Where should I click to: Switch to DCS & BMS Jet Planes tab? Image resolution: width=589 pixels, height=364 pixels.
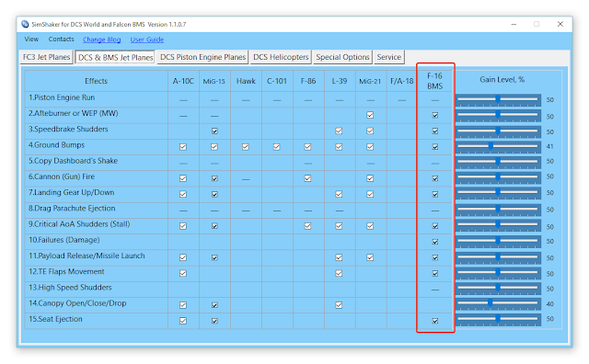pyautogui.click(x=115, y=57)
